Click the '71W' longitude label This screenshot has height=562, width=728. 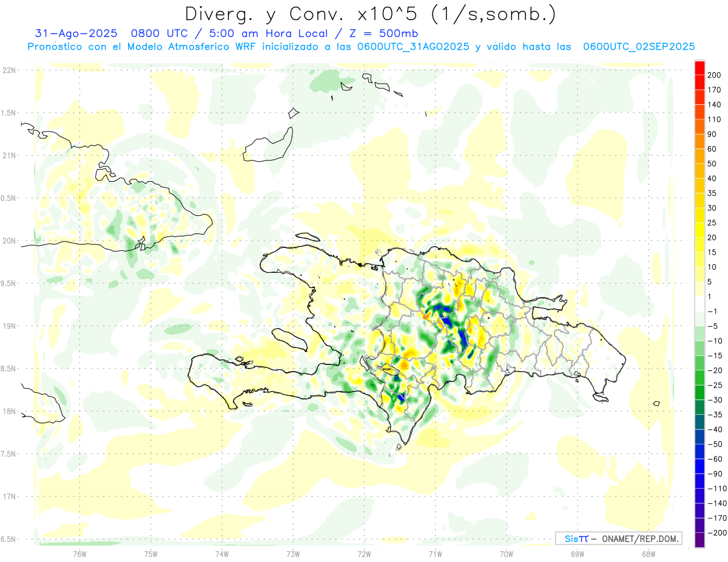click(x=435, y=554)
